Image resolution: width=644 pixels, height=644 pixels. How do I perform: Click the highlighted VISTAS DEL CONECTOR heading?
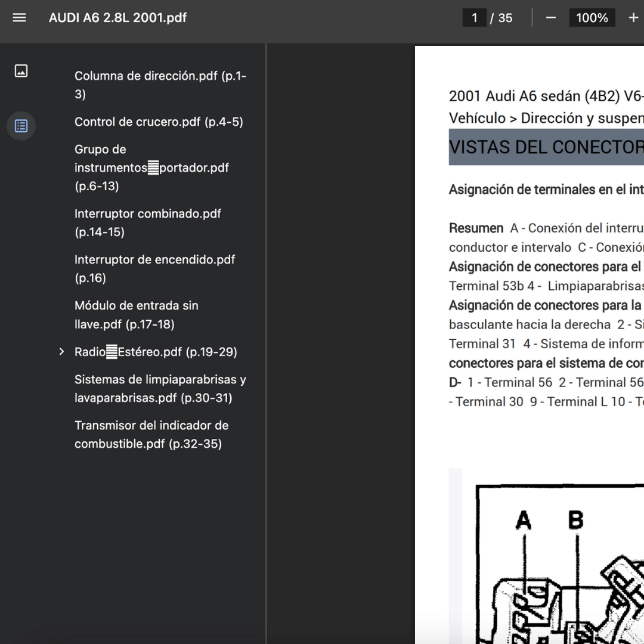(x=546, y=147)
